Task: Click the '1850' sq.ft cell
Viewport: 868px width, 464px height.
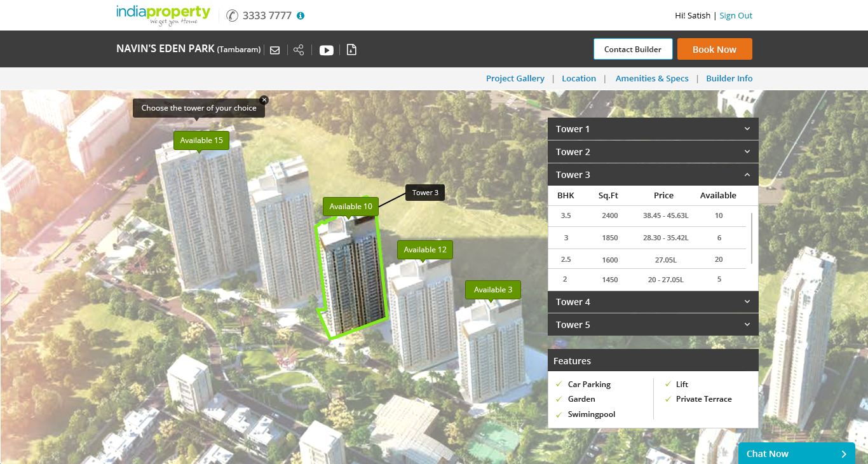Action: (x=610, y=238)
